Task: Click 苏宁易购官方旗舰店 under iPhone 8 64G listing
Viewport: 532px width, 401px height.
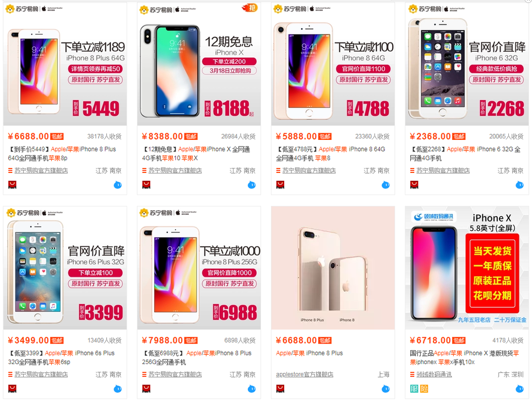Action: click(309, 171)
